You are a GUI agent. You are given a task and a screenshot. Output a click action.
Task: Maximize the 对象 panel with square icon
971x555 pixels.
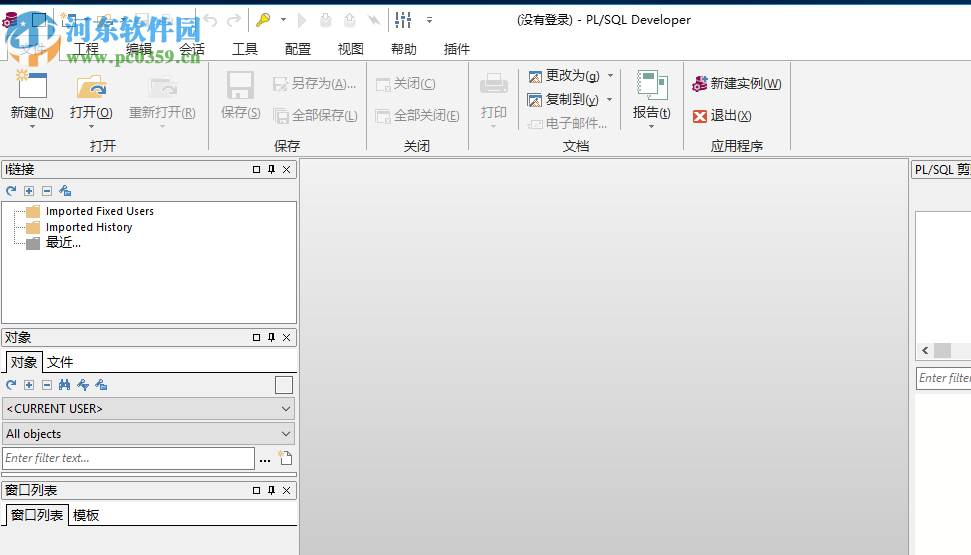pos(256,338)
